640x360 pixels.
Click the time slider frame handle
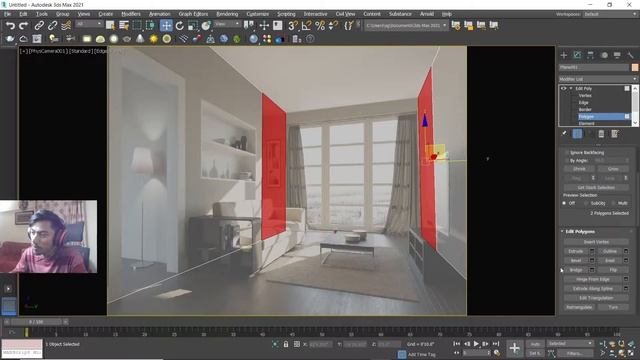tap(36, 322)
